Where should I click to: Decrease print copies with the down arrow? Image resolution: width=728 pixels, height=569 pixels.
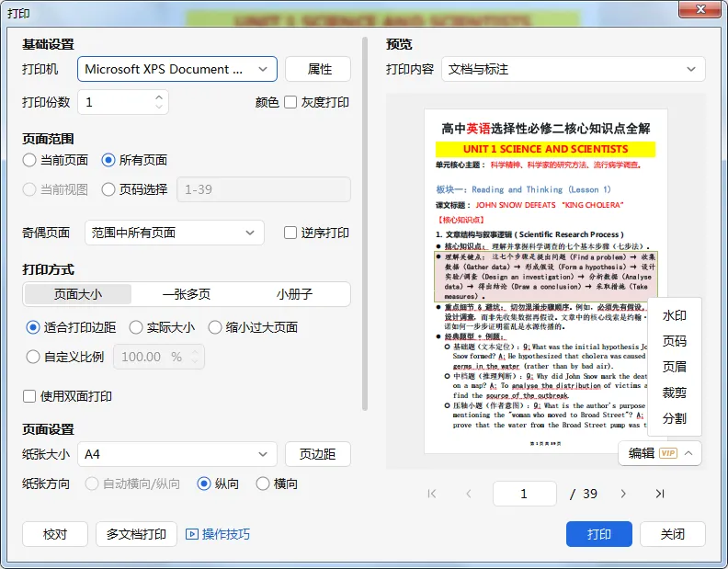pos(159,107)
